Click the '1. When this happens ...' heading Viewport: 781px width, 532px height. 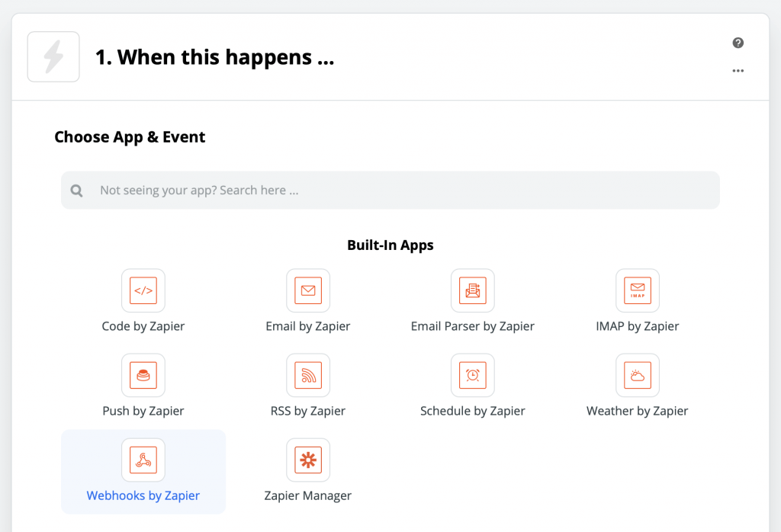pos(214,57)
